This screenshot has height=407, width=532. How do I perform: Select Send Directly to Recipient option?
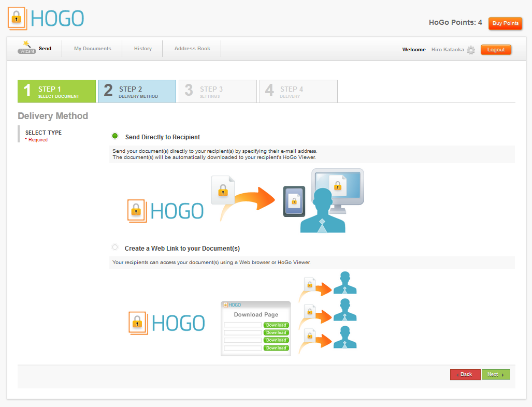pos(115,136)
